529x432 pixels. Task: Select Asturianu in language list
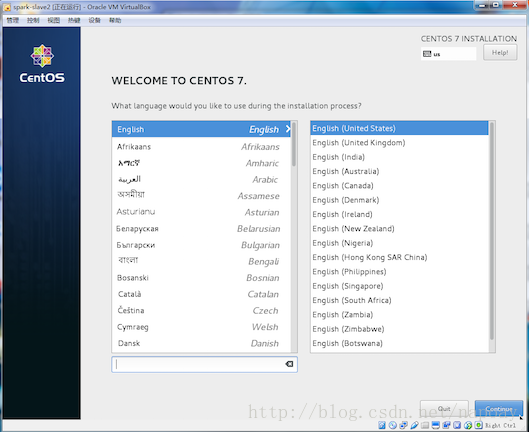click(x=201, y=212)
